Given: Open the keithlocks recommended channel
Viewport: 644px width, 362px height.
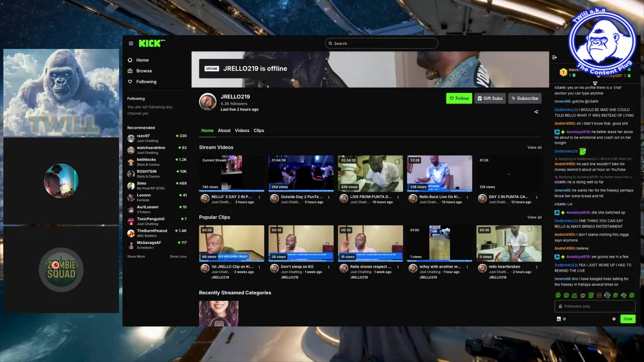Looking at the screenshot, I should (156, 161).
